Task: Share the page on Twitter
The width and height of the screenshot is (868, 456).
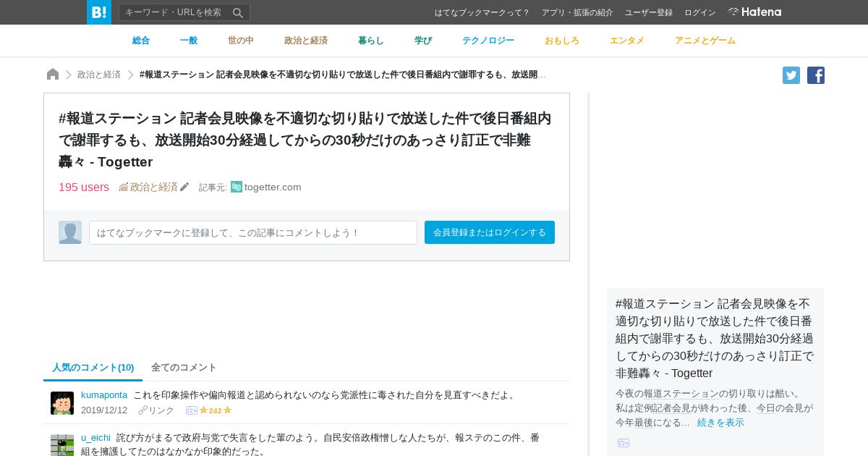Action: [791, 75]
